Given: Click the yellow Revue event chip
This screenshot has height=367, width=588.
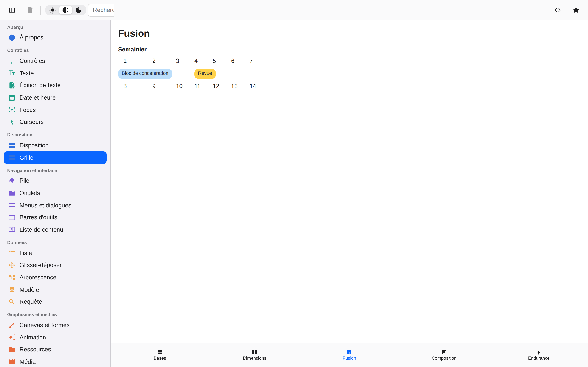Looking at the screenshot, I should pyautogui.click(x=205, y=74).
